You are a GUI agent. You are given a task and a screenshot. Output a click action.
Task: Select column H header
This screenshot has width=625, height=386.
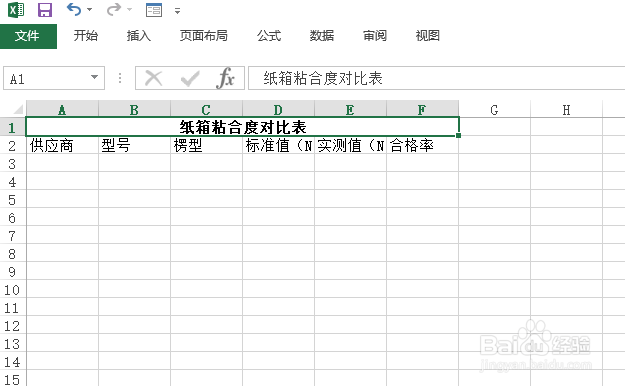566,110
